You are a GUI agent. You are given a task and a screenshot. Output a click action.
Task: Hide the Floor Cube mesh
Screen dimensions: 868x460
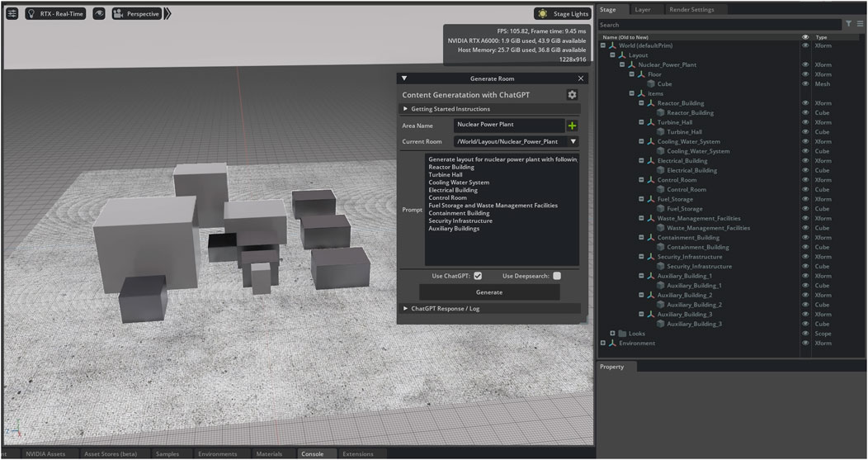[805, 84]
